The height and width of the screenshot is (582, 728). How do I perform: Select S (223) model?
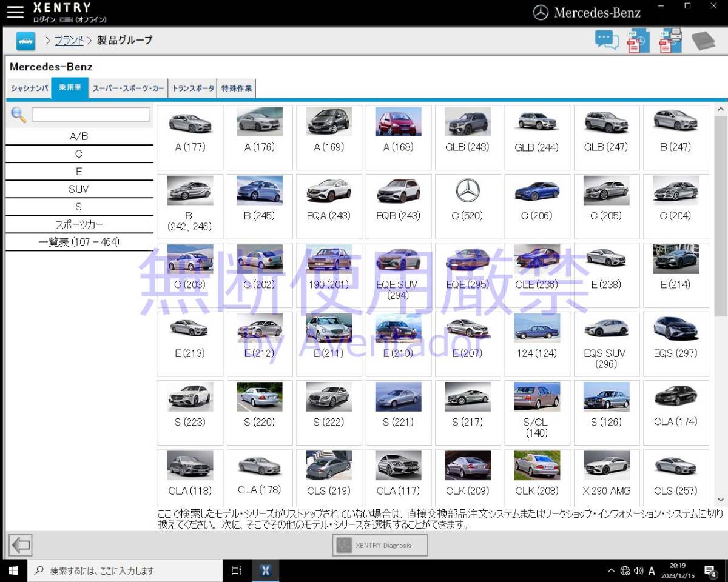click(x=190, y=413)
